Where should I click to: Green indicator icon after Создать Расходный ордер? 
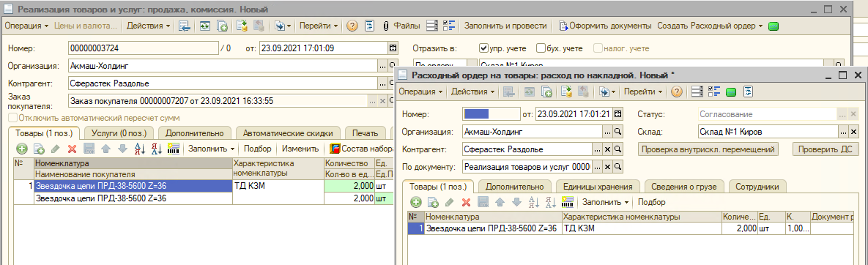pyautogui.click(x=774, y=26)
